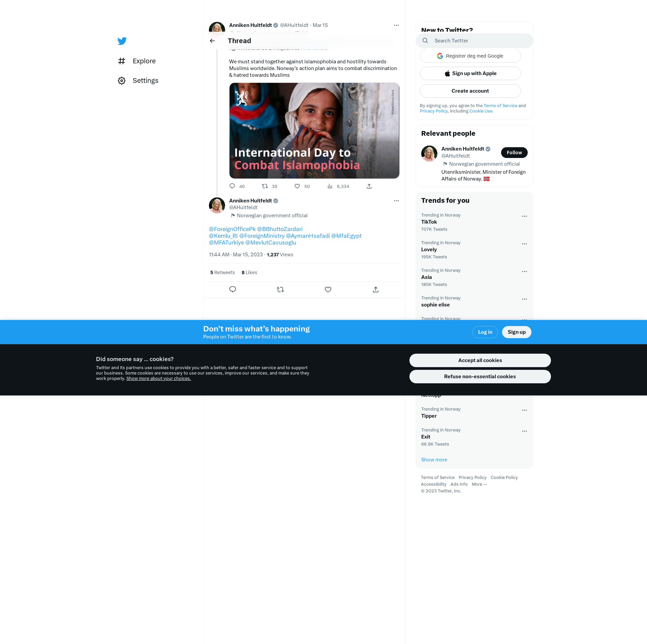647x644 pixels.
Task: Follow Anniken Huitfeldt
Action: pyautogui.click(x=514, y=153)
